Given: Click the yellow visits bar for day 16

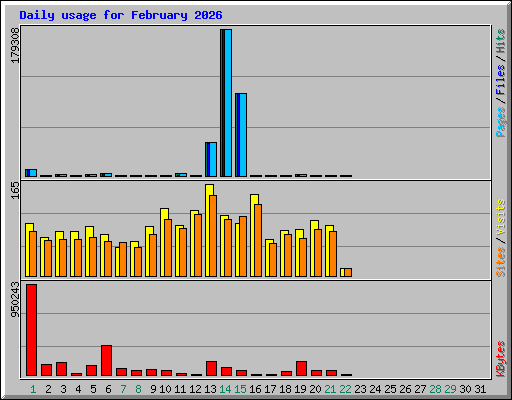Looking at the screenshot, I should click(253, 235).
